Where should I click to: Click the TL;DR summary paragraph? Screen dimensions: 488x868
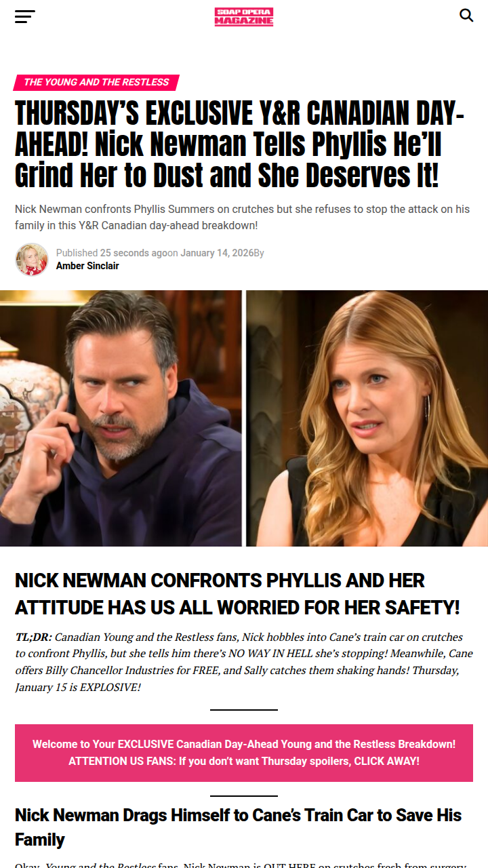pyautogui.click(x=244, y=663)
